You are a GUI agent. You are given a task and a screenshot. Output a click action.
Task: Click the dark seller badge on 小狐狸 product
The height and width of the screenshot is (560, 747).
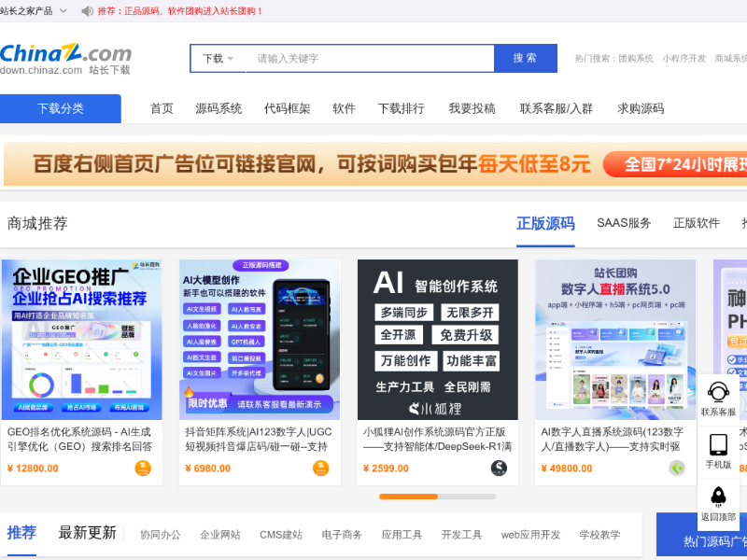click(x=500, y=468)
